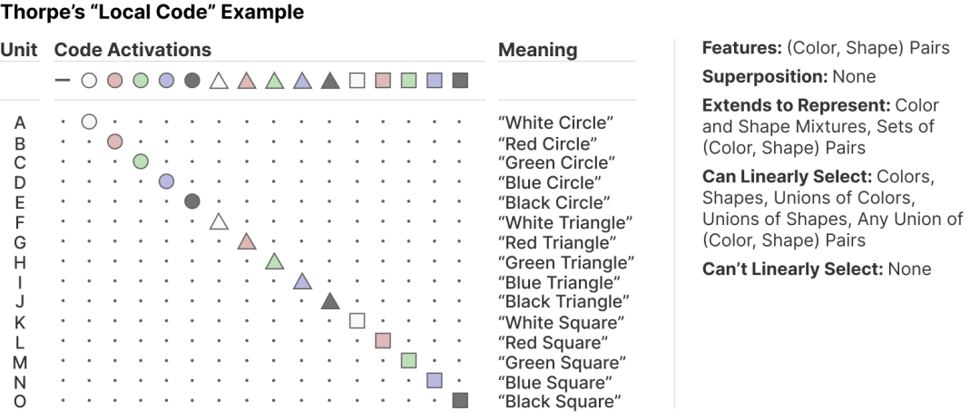Click the black square in row O

[460, 401]
